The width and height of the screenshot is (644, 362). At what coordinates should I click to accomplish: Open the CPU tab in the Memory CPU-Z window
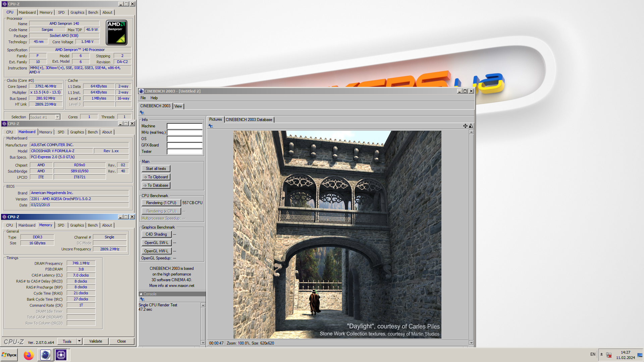coord(9,225)
